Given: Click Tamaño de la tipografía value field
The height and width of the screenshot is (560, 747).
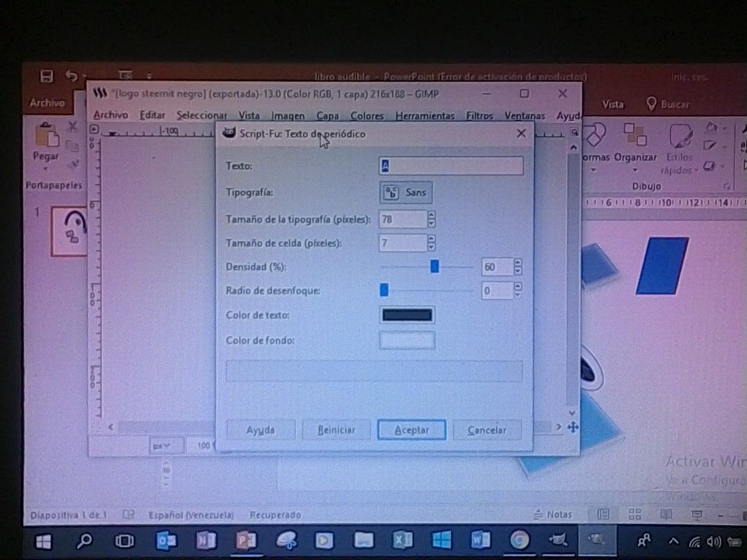Looking at the screenshot, I should [x=403, y=219].
